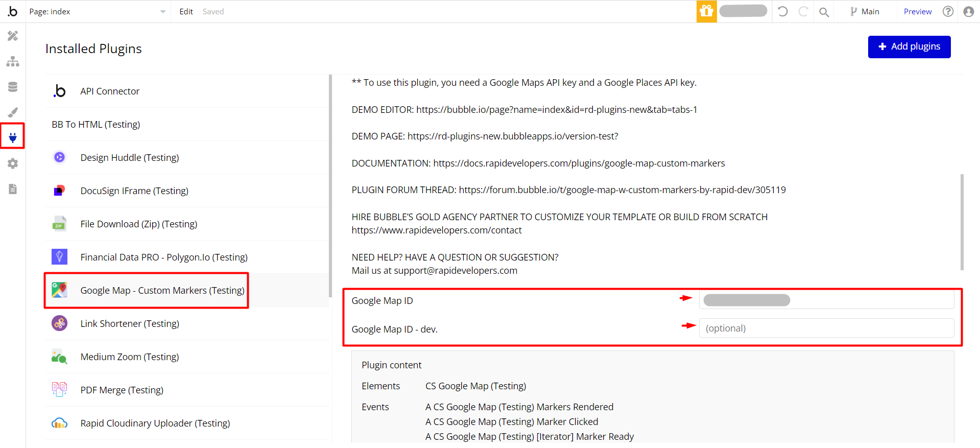Click the DEMO PAGE bubbleapps URL
Screen dimensions: 980x448
[513, 136]
